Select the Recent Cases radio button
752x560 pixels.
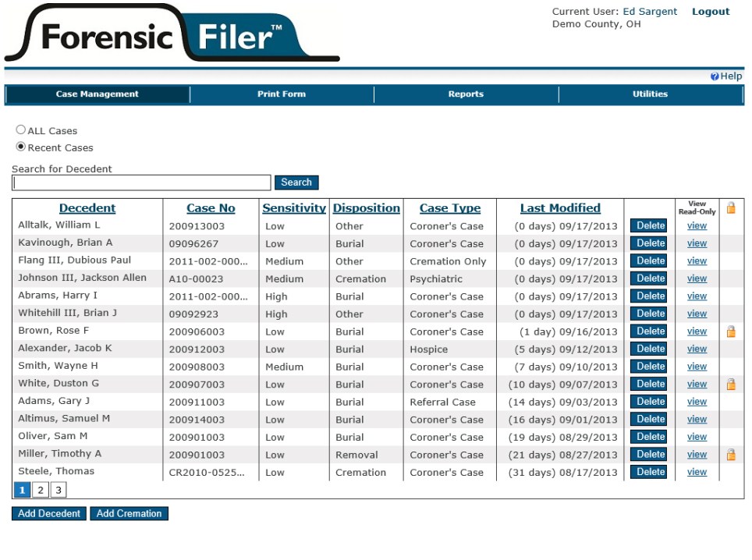(20, 147)
